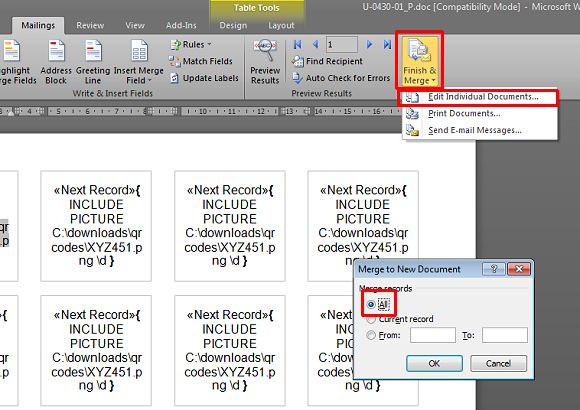The width and height of the screenshot is (580, 410).
Task: Click the horizontal ruler
Action: click(200, 111)
